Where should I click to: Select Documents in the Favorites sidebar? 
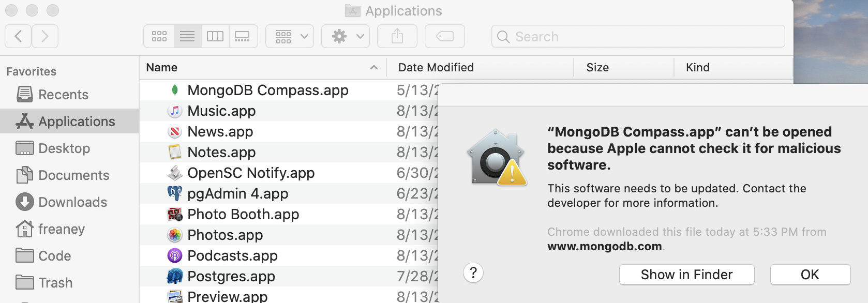pyautogui.click(x=73, y=175)
